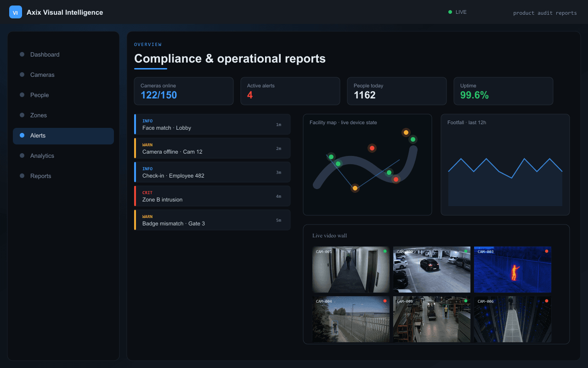
Task: View the CAM-006 server room feed
Action: pyautogui.click(x=513, y=319)
